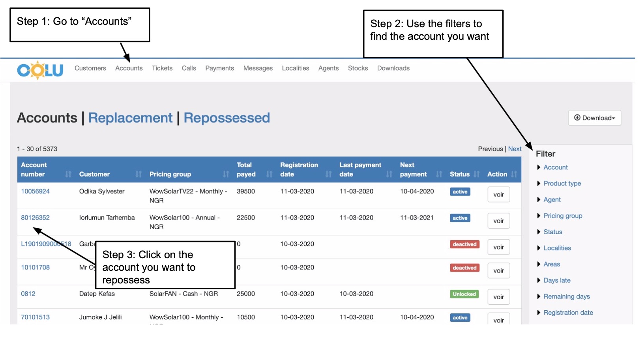This screenshot has width=644, height=339.
Task: Expand the Days late filter
Action: pyautogui.click(x=557, y=281)
